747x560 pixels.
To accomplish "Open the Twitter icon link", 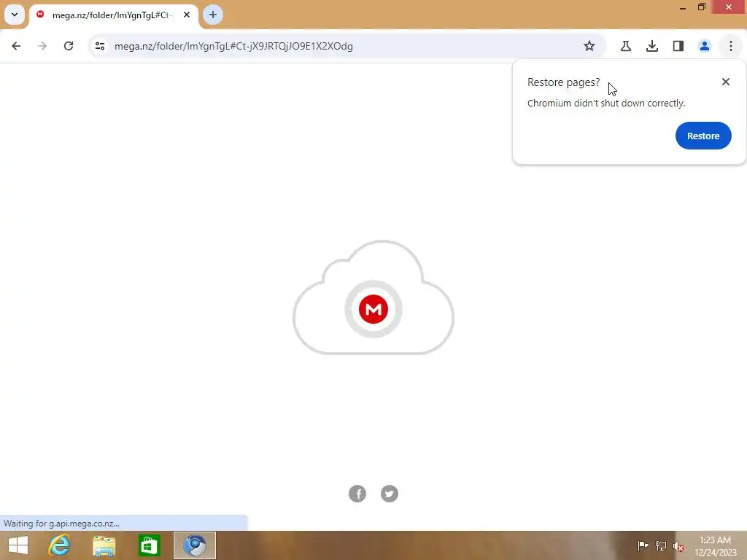I will coord(390,494).
